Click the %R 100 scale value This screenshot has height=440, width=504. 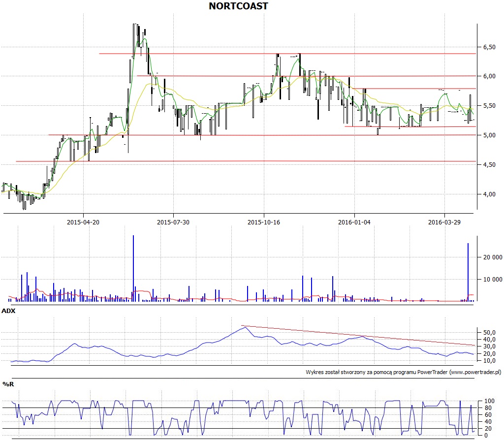pos(489,401)
